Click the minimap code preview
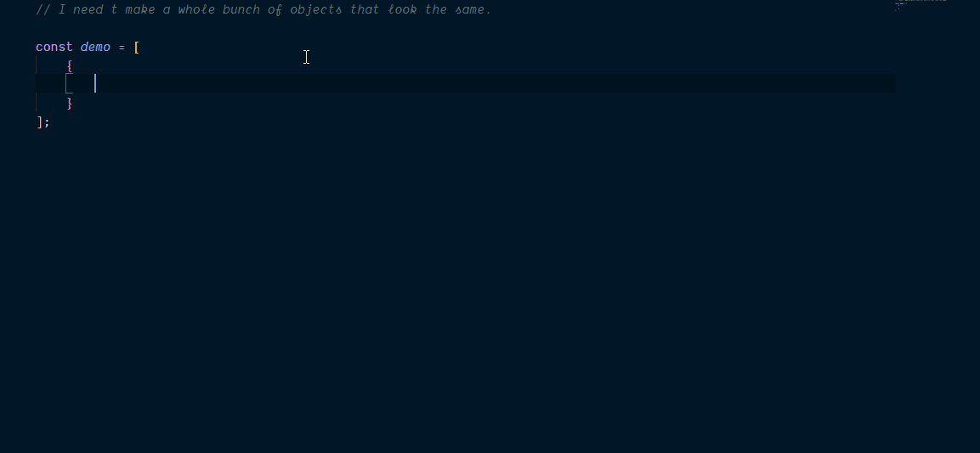This screenshot has width=980, height=453. coord(921,5)
